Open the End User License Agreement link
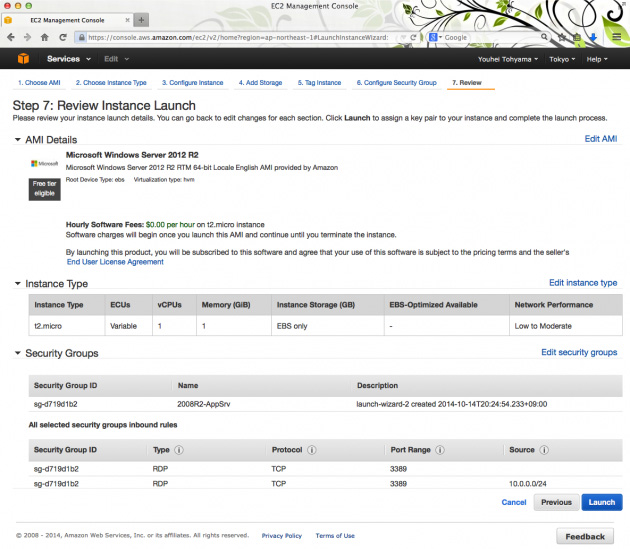The width and height of the screenshot is (630, 549). (x=115, y=262)
